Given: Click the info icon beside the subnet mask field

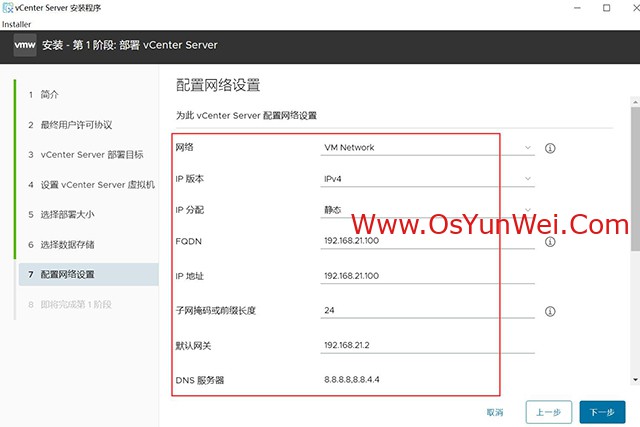Looking at the screenshot, I should coord(550,311).
